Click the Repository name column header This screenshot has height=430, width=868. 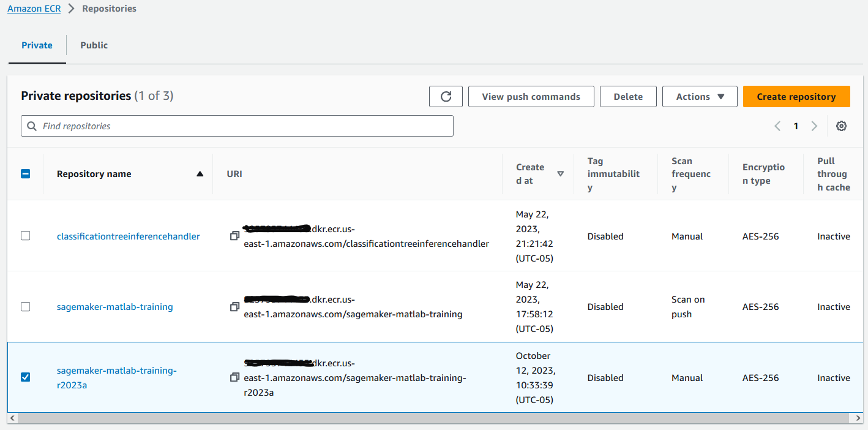pos(94,174)
